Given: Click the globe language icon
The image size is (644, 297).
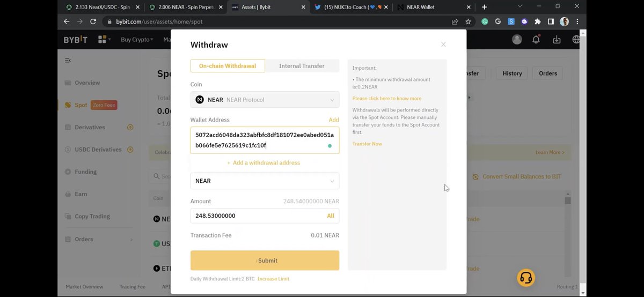Looking at the screenshot, I should click(x=576, y=39).
